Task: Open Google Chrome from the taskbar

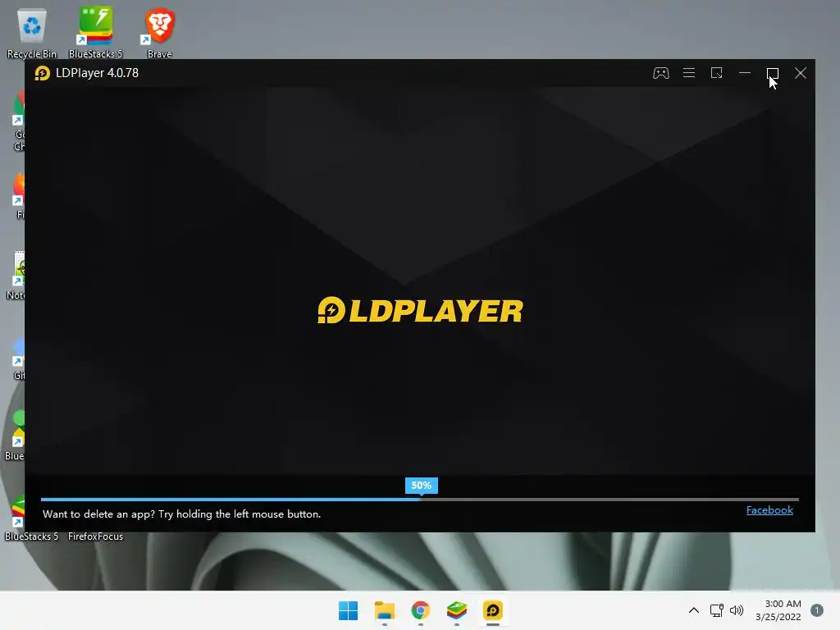Action: 421,610
